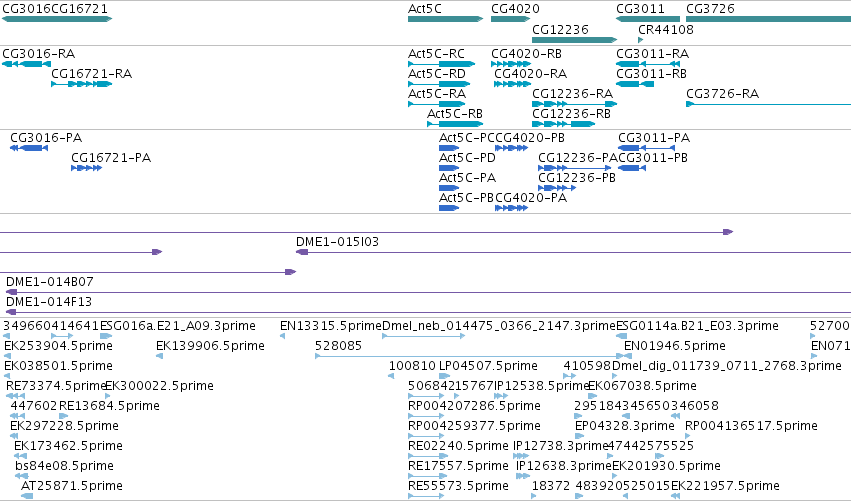This screenshot has width=851, height=501.
Task: Click the CG4020-PA protein feature
Action: point(511,208)
